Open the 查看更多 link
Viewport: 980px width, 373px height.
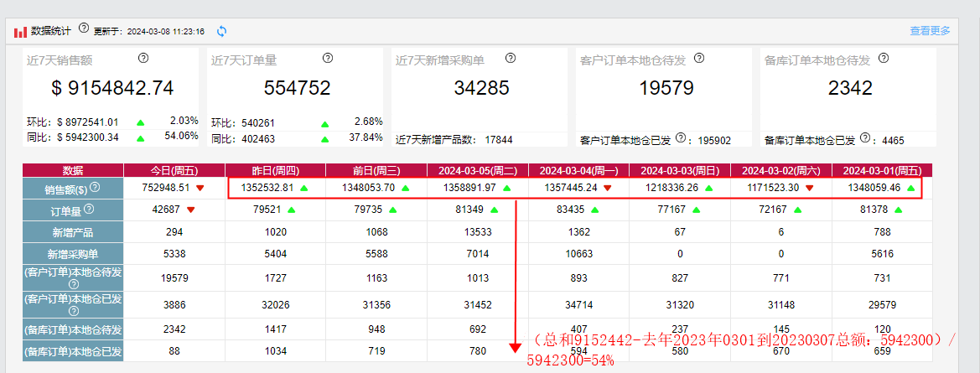pyautogui.click(x=930, y=31)
